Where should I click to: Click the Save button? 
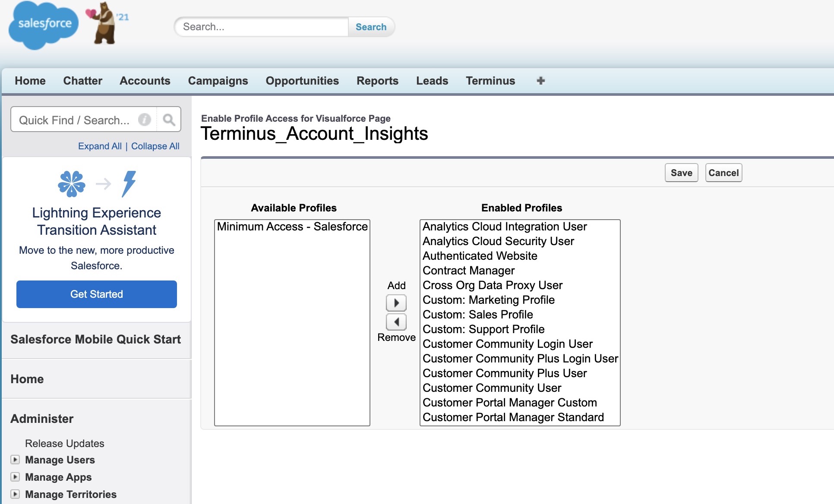coord(681,173)
